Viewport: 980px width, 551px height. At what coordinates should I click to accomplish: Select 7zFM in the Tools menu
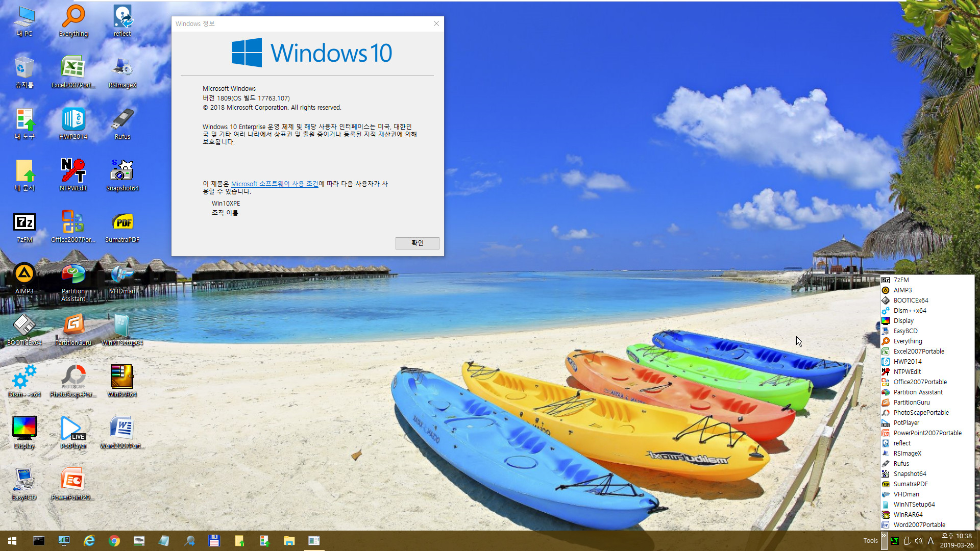[x=927, y=280]
